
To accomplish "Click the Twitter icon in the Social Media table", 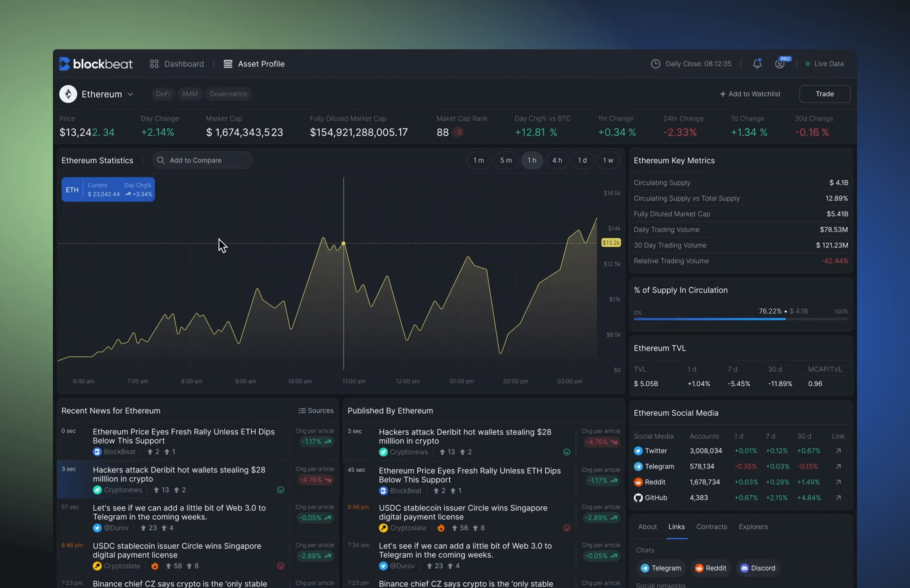I will pos(638,451).
